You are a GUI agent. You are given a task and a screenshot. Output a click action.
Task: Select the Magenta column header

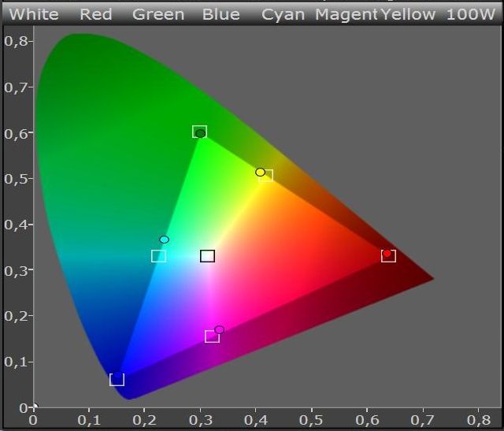[x=346, y=15]
